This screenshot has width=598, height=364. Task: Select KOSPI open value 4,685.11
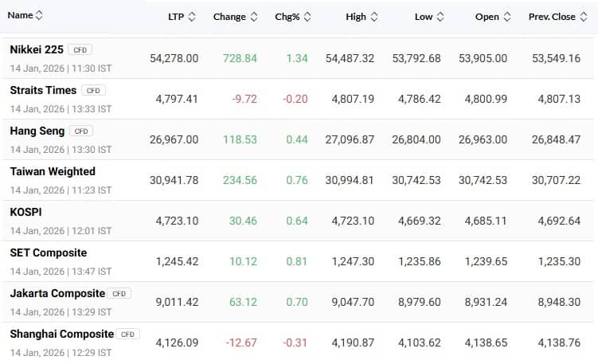[486, 221]
